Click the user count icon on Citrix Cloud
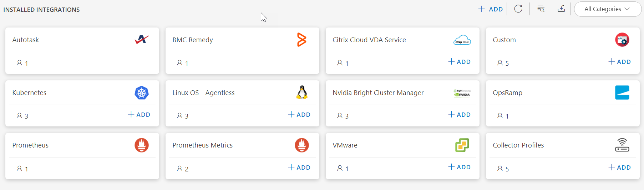The width and height of the screenshot is (644, 190). click(340, 63)
